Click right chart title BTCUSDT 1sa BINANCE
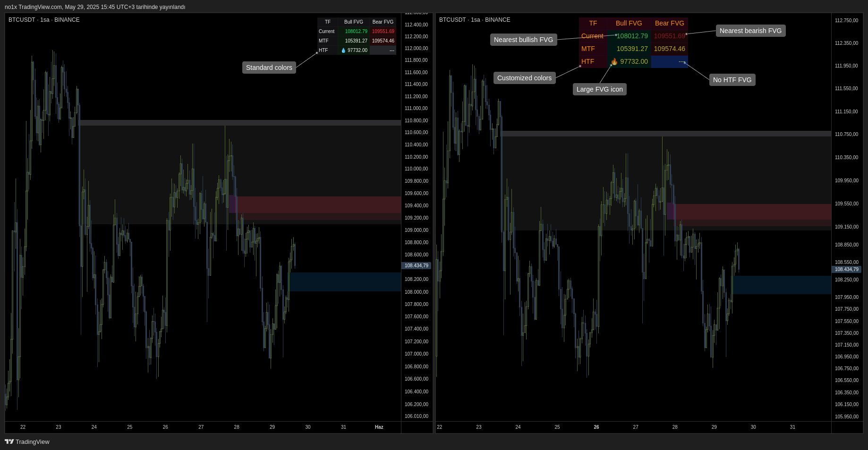Viewport: 868px width, 450px height. 475,20
